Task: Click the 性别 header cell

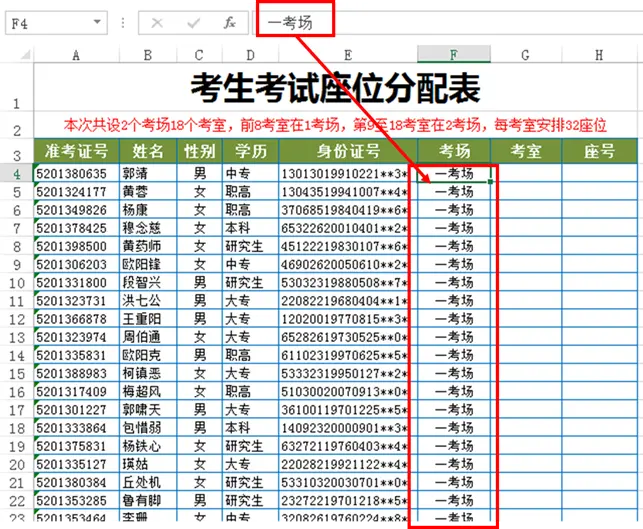Action: coord(199,151)
